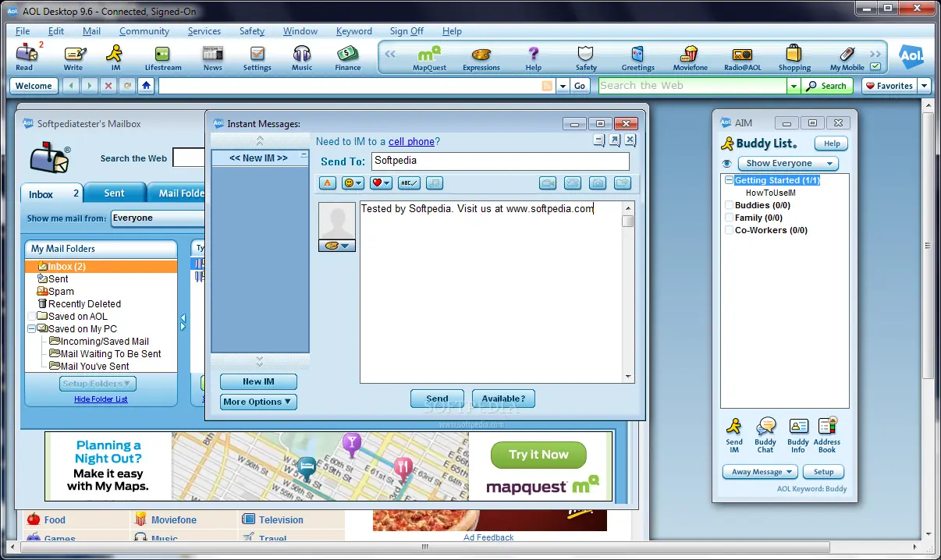Open the Finance toolbar icon
Screen dimensions: 941x560
[x=348, y=58]
